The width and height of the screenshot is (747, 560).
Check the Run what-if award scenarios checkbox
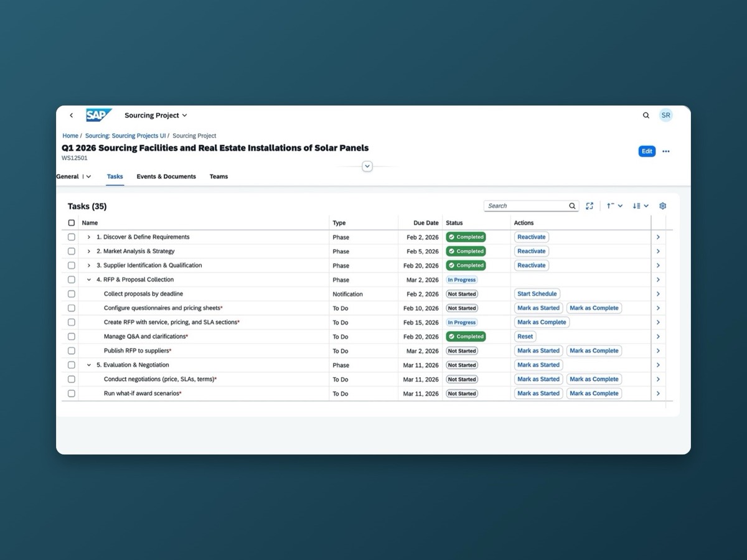coord(72,394)
